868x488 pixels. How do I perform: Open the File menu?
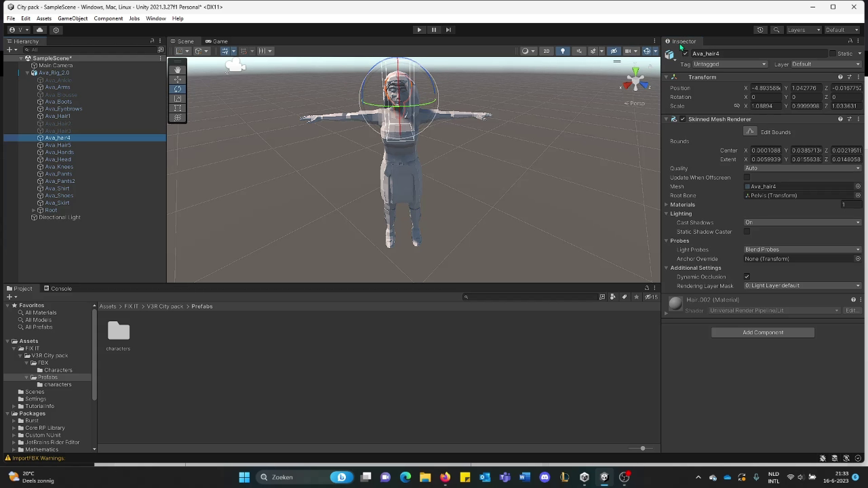pyautogui.click(x=11, y=18)
